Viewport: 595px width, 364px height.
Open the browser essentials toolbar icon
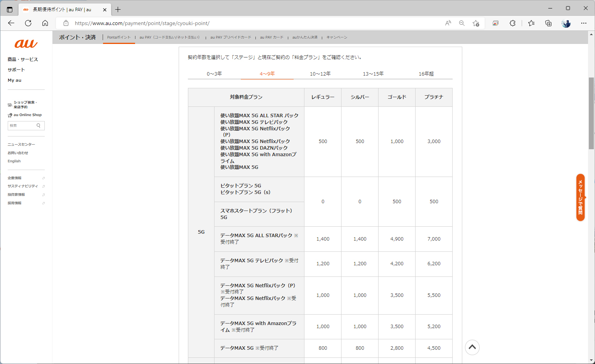tap(495, 23)
